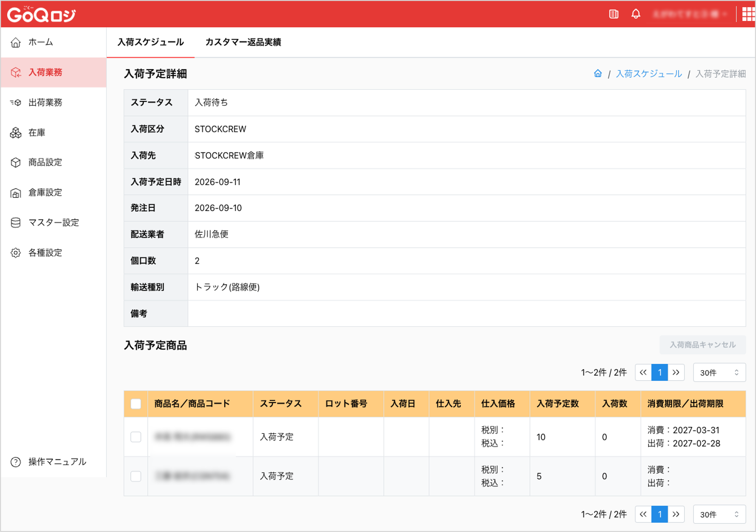Switch to カスタマー返品実績 tab
756x532 pixels.
coord(243,42)
